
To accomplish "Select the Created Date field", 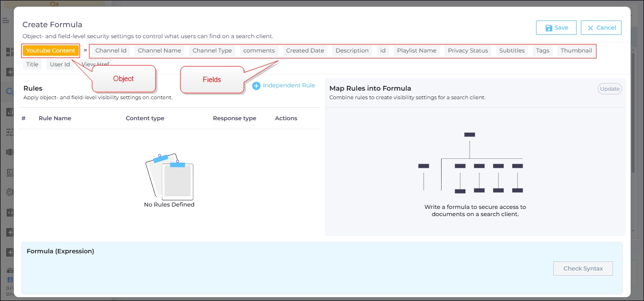I will click(x=305, y=51).
